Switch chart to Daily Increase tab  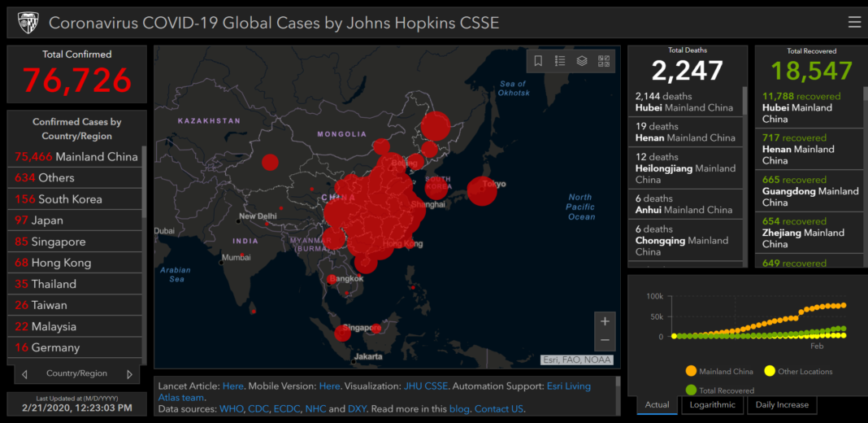point(782,405)
